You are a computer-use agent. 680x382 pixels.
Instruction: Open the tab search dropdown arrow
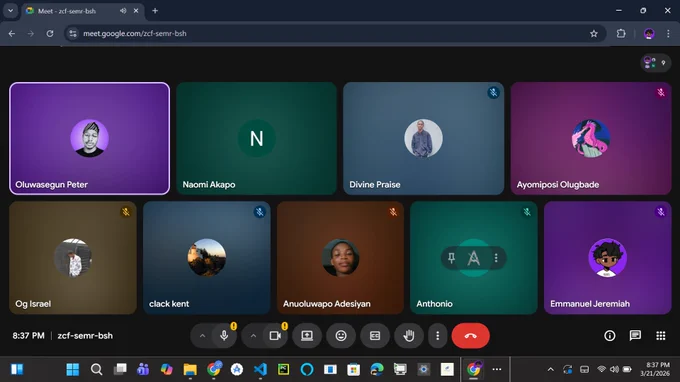coord(10,11)
